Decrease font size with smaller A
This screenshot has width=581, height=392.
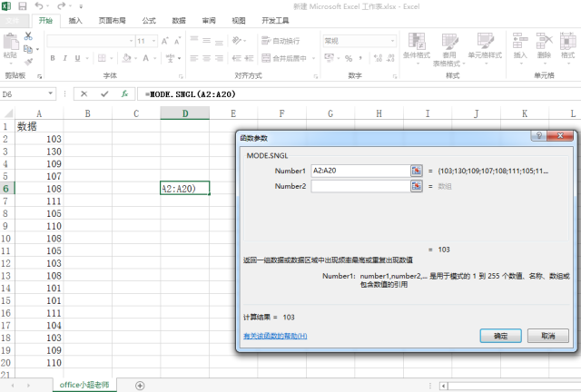[177, 41]
